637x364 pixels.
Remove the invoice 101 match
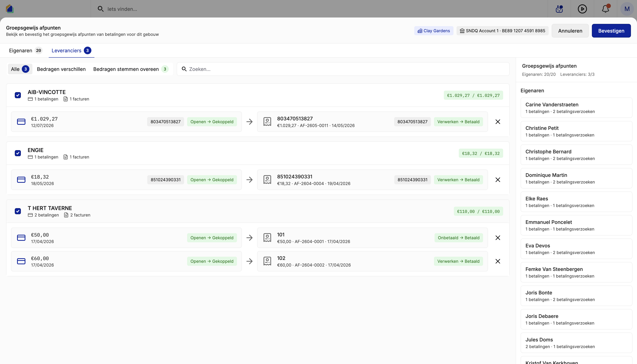[498, 238]
